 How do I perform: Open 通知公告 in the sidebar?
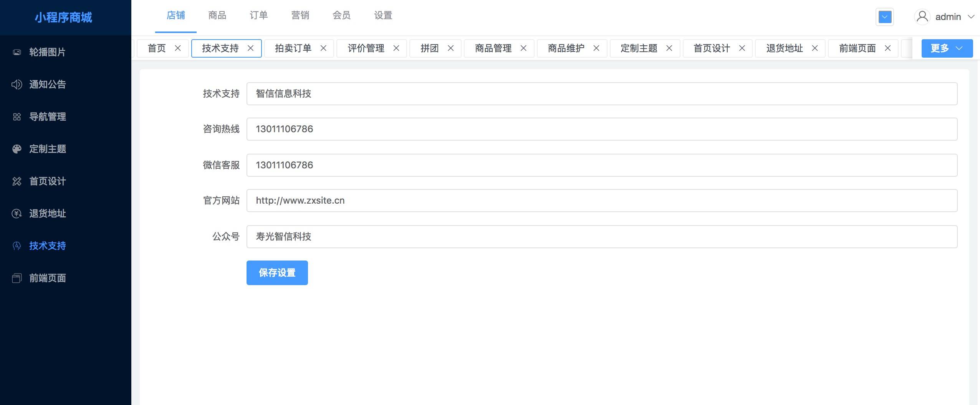[x=66, y=84]
